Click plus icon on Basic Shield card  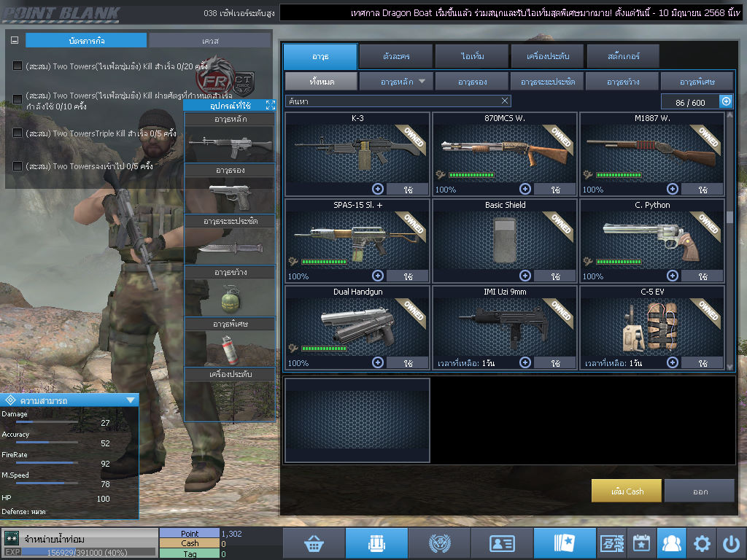click(525, 276)
